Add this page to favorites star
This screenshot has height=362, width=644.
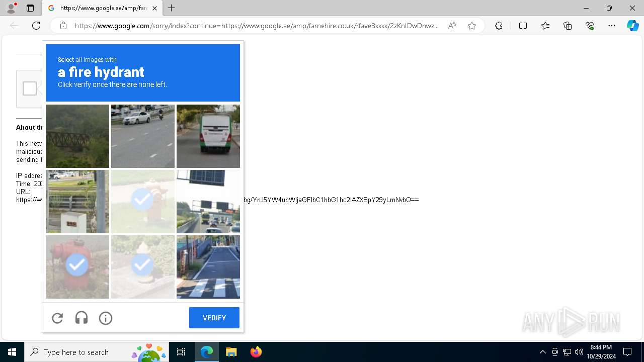click(472, 26)
